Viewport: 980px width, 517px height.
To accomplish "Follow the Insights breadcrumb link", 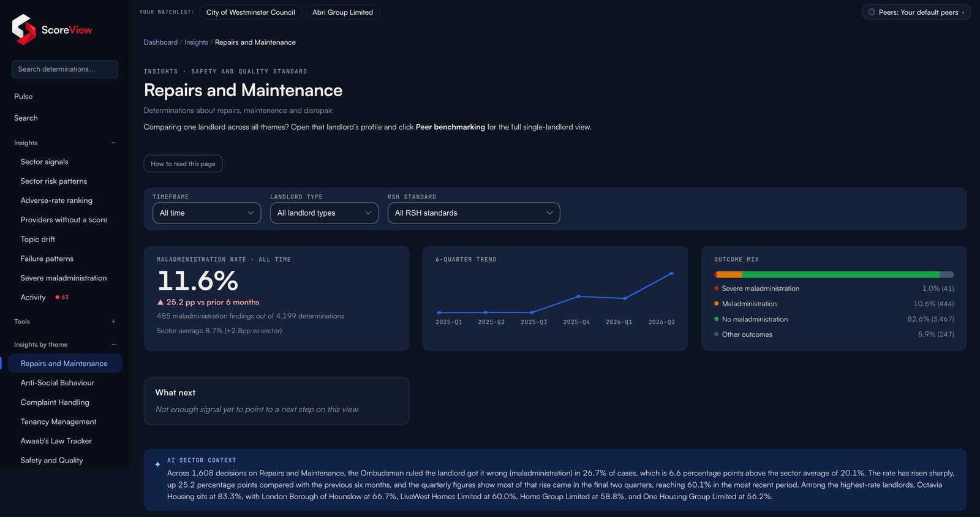I will tap(196, 42).
